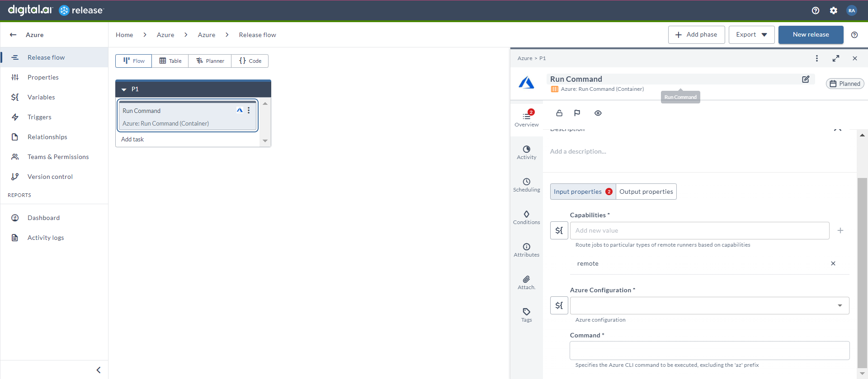Open first Azure breadcrumb link
Screen dimensions: 868x379
(165, 35)
